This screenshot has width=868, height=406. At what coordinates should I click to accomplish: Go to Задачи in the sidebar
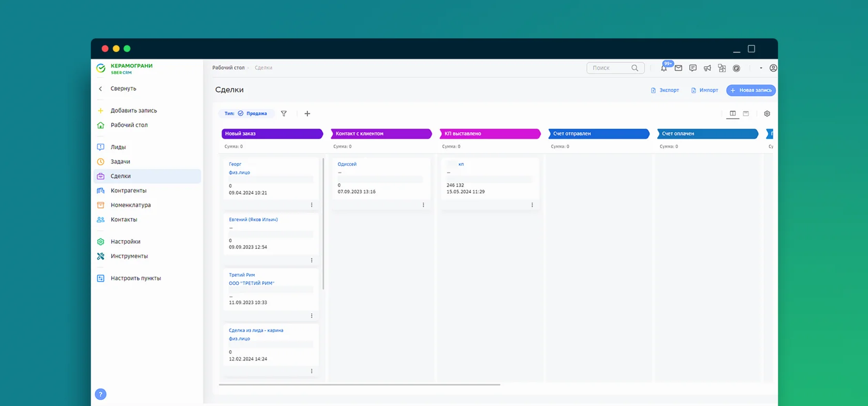pyautogui.click(x=120, y=162)
